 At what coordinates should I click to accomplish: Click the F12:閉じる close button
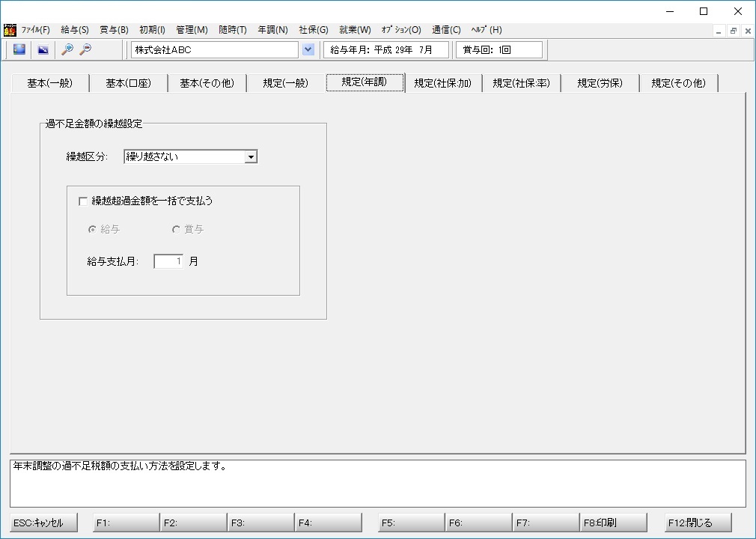698,523
